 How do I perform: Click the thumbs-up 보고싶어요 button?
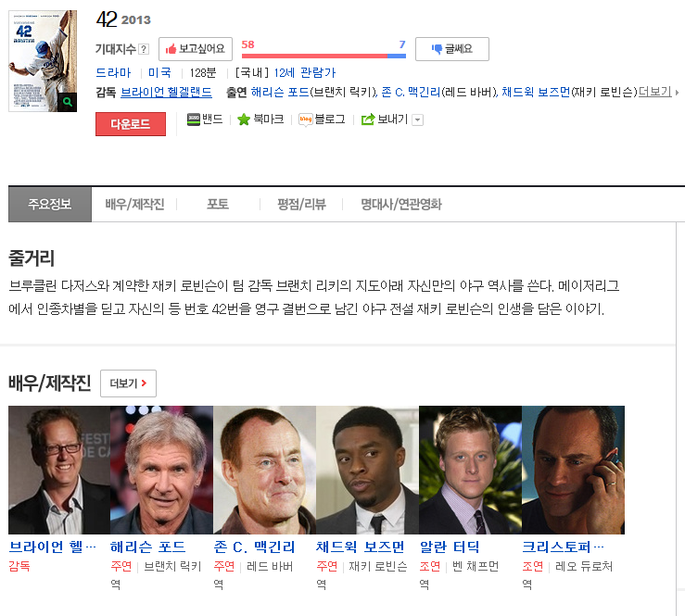click(196, 49)
